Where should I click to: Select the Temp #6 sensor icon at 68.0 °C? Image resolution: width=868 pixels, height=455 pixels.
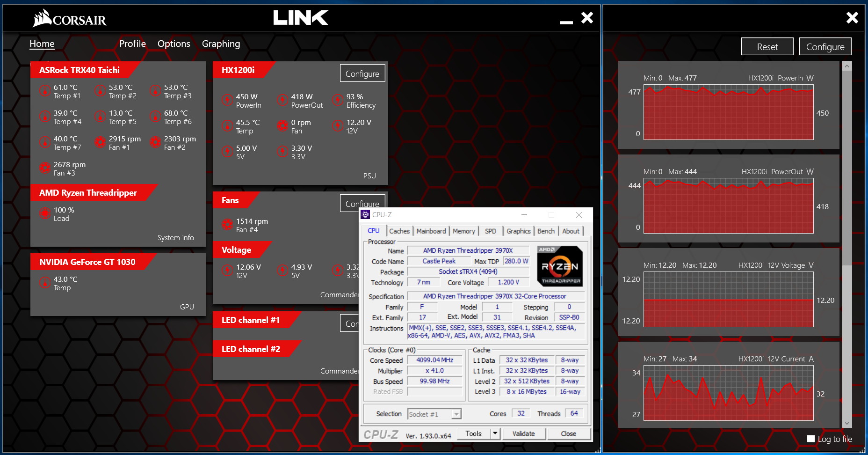pyautogui.click(x=155, y=117)
